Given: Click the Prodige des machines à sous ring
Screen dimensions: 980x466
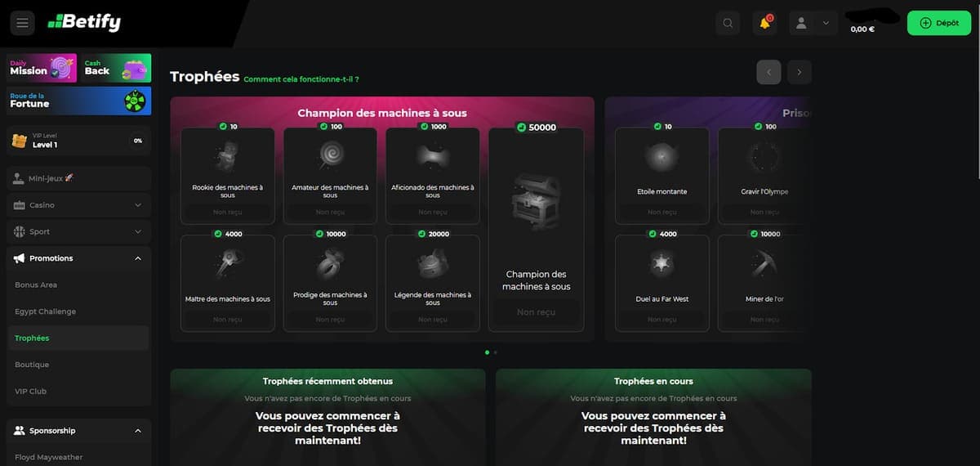Looking at the screenshot, I should [x=330, y=263].
